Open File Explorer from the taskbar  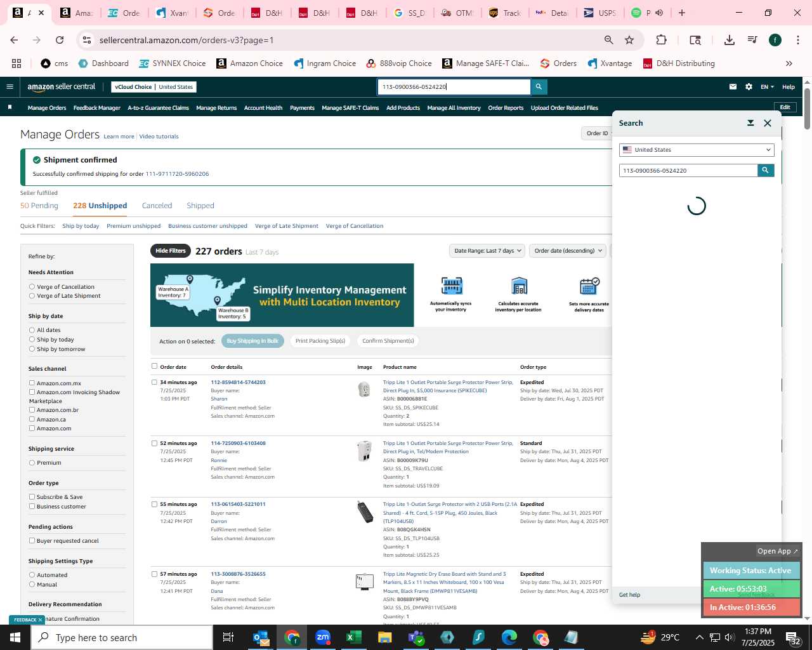click(x=385, y=637)
